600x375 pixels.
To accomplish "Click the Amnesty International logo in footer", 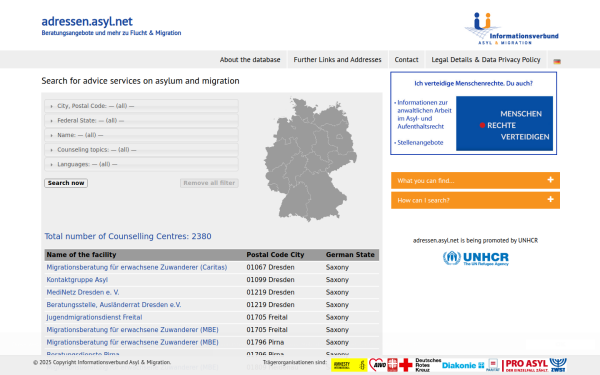I will pos(349,365).
